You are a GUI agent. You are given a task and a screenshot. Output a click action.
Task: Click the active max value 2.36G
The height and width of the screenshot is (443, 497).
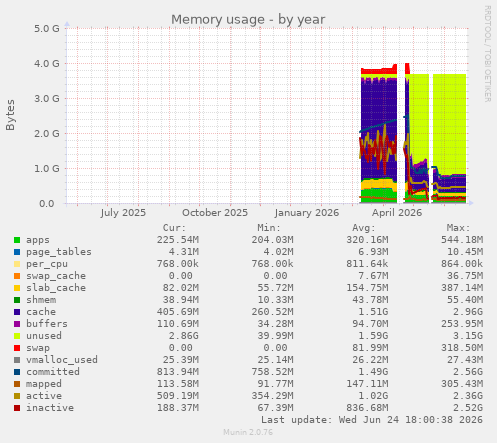[x=468, y=396]
